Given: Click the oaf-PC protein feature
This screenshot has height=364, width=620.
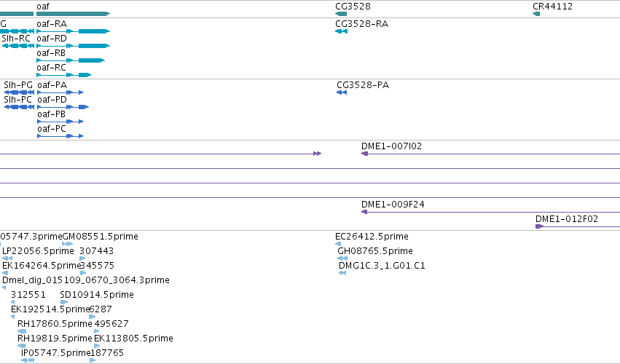Looking at the screenshot, I should (x=60, y=136).
